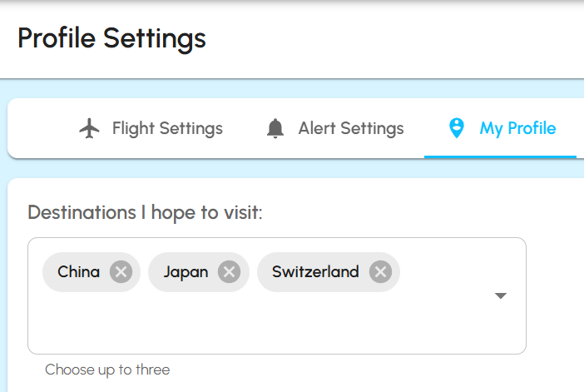Click the Profile Settings page heading
This screenshot has height=392, width=584.
tap(111, 38)
